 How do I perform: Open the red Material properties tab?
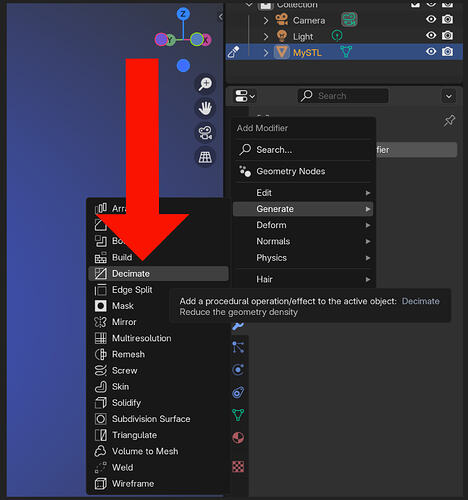click(x=238, y=437)
